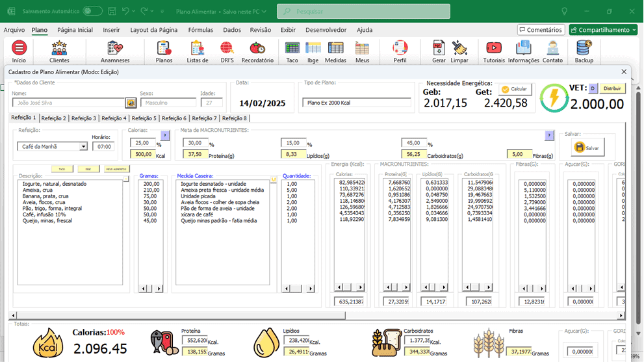Open the Ibge table icon
Image resolution: width=644 pixels, height=362 pixels.
click(313, 52)
